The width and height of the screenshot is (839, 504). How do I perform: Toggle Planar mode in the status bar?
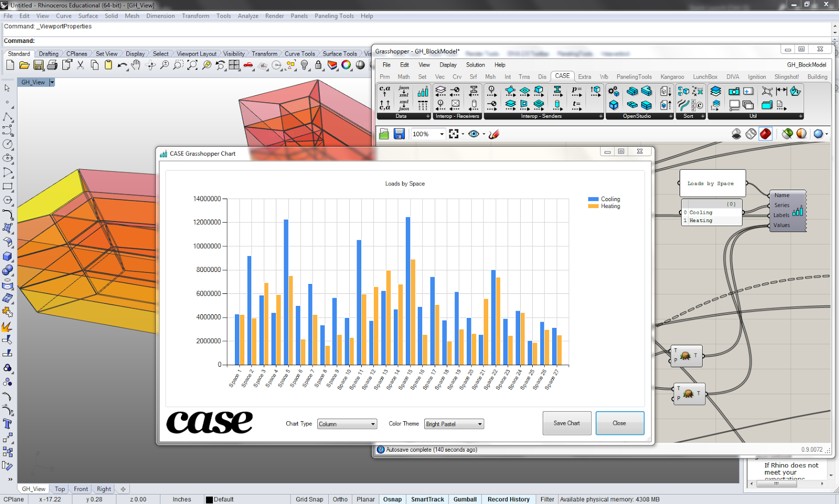[365, 499]
